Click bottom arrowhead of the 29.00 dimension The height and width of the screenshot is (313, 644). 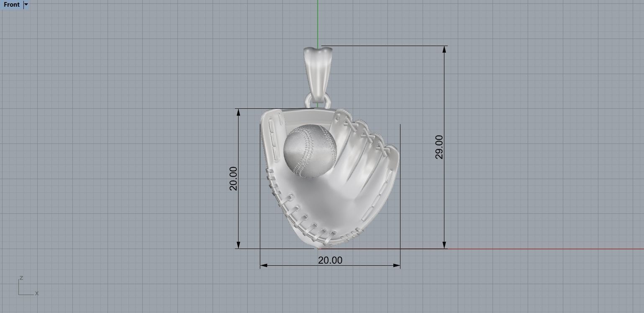click(x=444, y=245)
